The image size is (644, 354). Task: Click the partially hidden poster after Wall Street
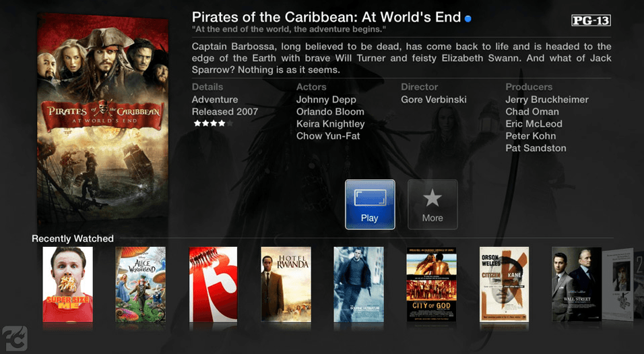pos(618,284)
